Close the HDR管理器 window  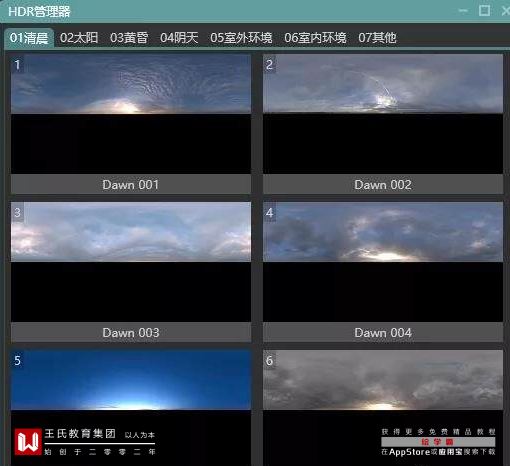tap(505, 11)
